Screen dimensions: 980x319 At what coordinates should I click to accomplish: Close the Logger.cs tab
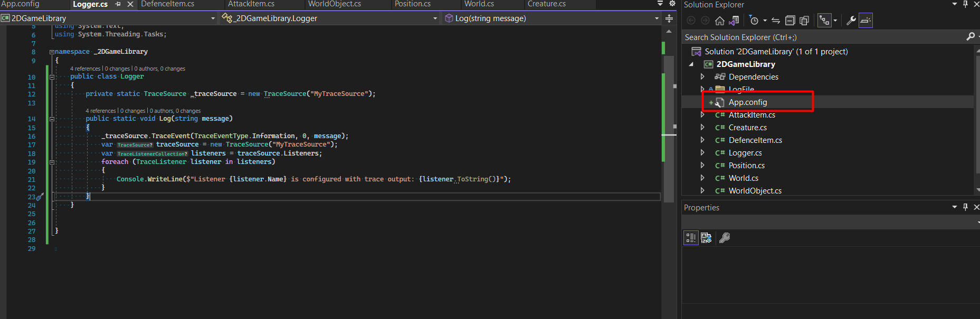coord(130,4)
